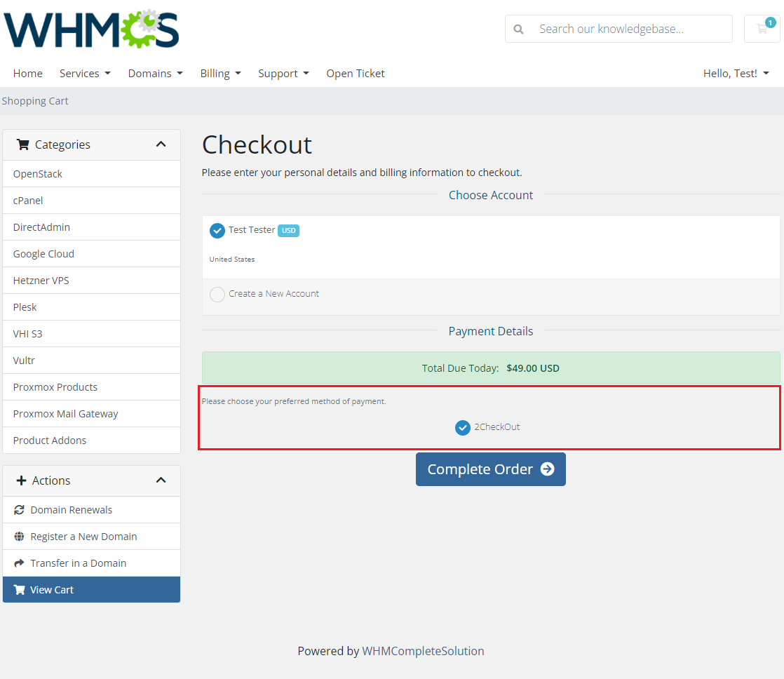This screenshot has width=784, height=679.
Task: Open the Domains dropdown menu
Action: [156, 74]
